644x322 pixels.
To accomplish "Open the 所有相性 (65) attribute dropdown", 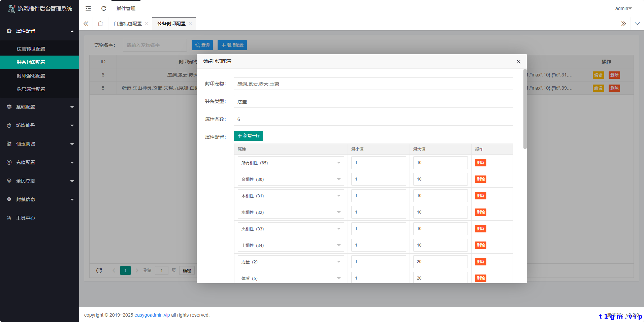I will [x=290, y=163].
